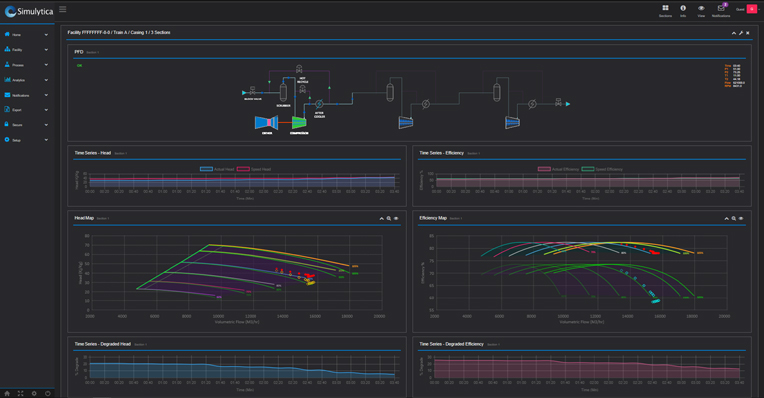764x398 pixels.
Task: Expand the Export menu chevron
Action: point(46,110)
